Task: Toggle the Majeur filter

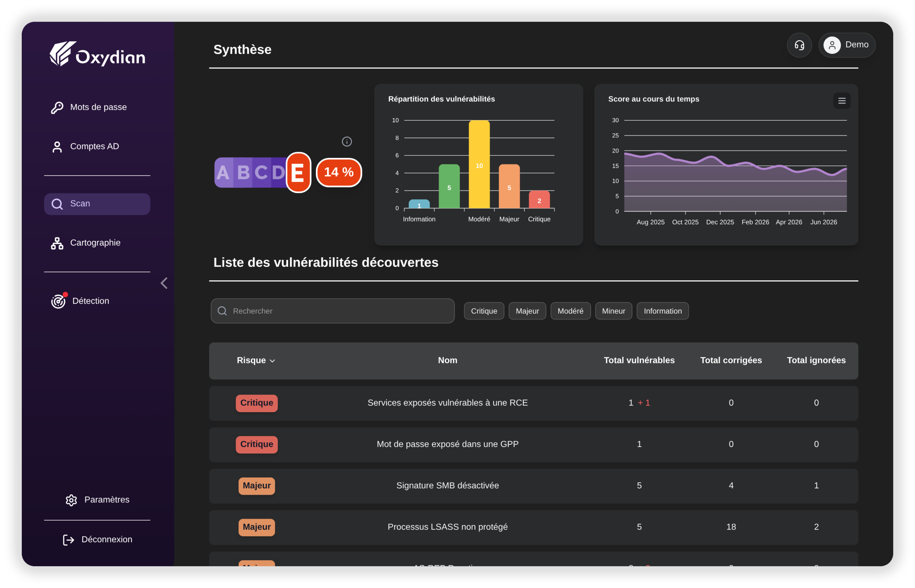Action: (527, 311)
